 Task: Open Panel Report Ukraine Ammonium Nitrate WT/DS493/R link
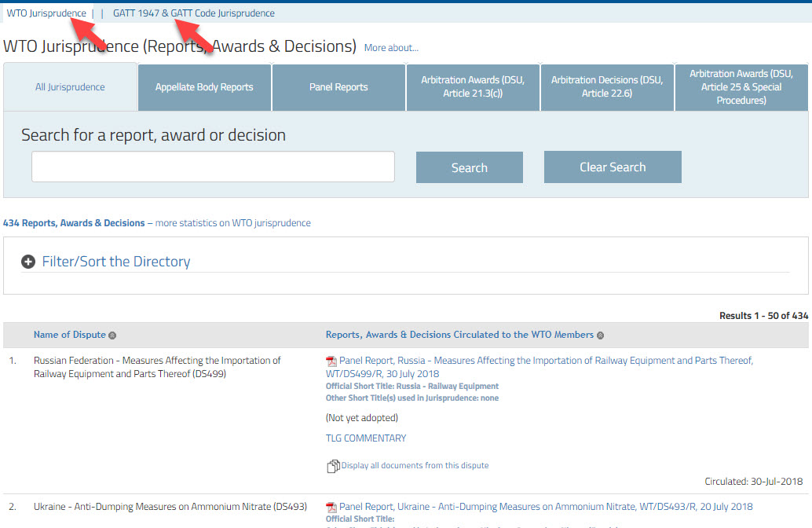[x=546, y=507]
